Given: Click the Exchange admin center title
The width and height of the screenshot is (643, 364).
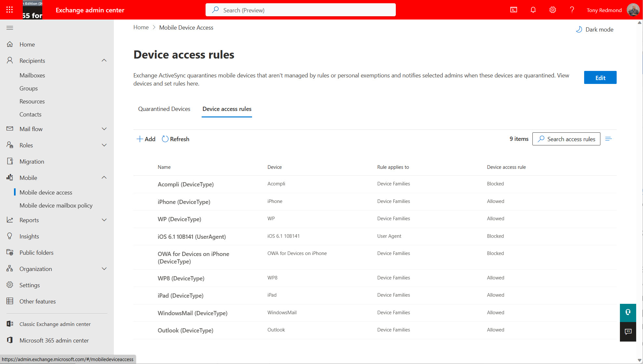Looking at the screenshot, I should 90,10.
